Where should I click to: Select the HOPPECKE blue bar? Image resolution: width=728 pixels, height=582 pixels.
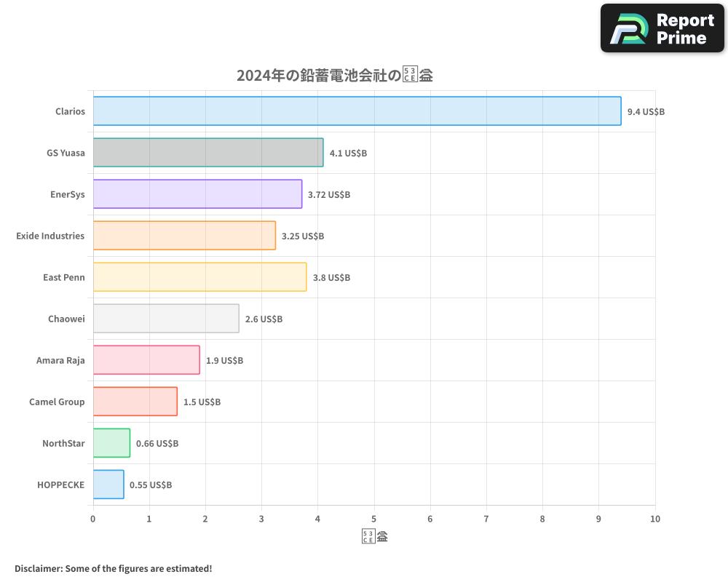point(108,485)
